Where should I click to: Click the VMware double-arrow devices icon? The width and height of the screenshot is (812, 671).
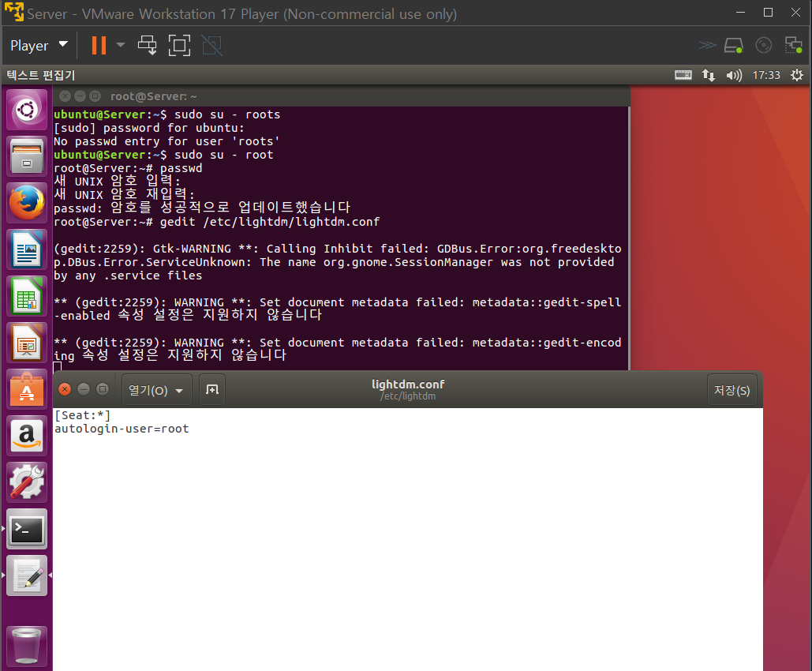pyautogui.click(x=707, y=46)
